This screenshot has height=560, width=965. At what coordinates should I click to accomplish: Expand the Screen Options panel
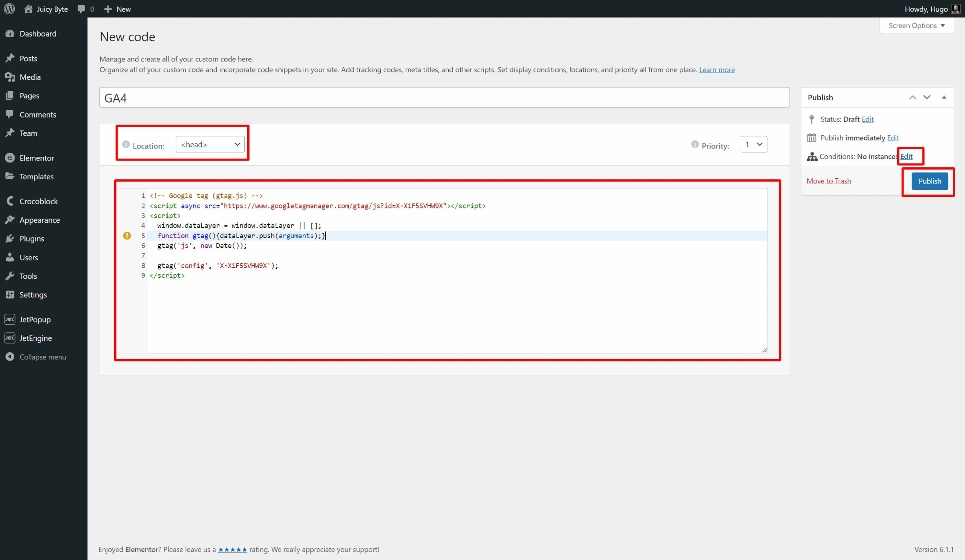(x=916, y=26)
